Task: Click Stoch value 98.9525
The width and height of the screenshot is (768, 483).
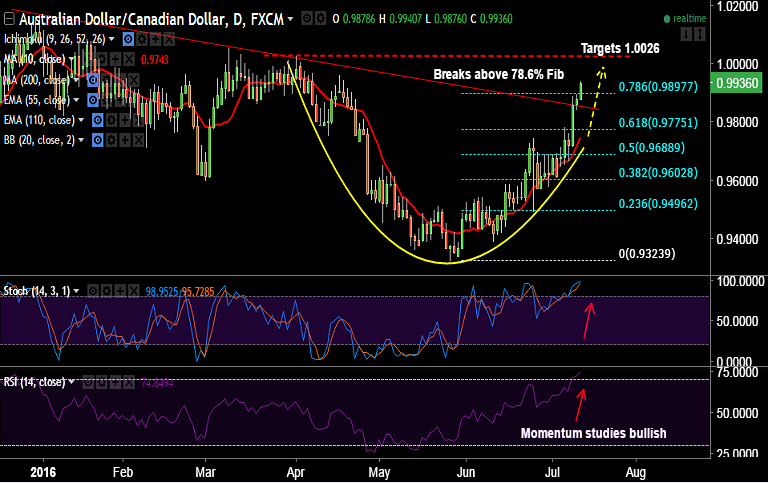Action: pyautogui.click(x=162, y=292)
